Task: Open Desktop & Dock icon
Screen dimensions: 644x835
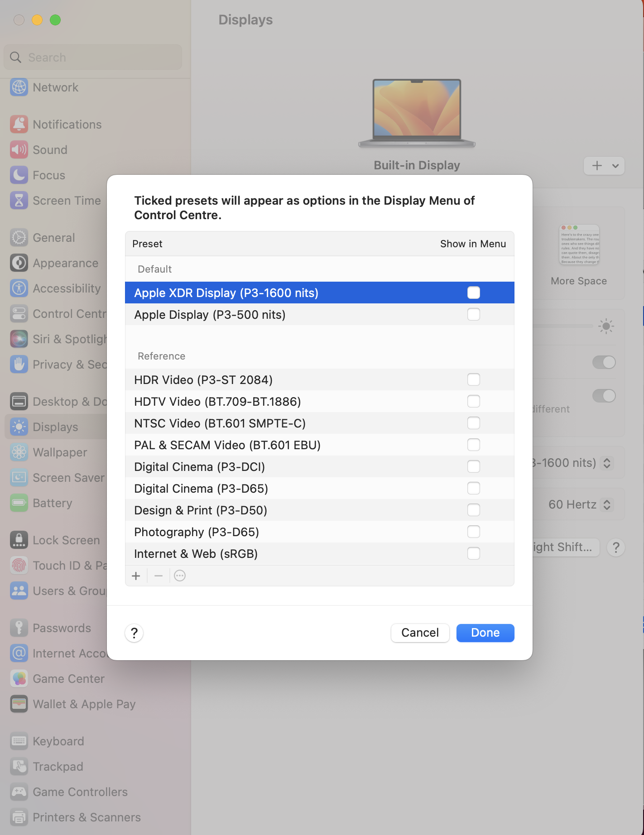Action: [x=19, y=402]
